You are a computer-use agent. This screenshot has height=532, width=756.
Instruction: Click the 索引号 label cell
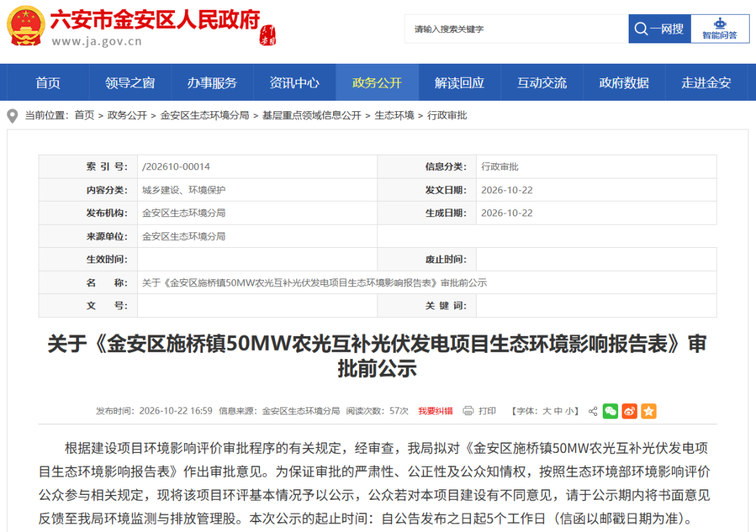tap(88, 167)
